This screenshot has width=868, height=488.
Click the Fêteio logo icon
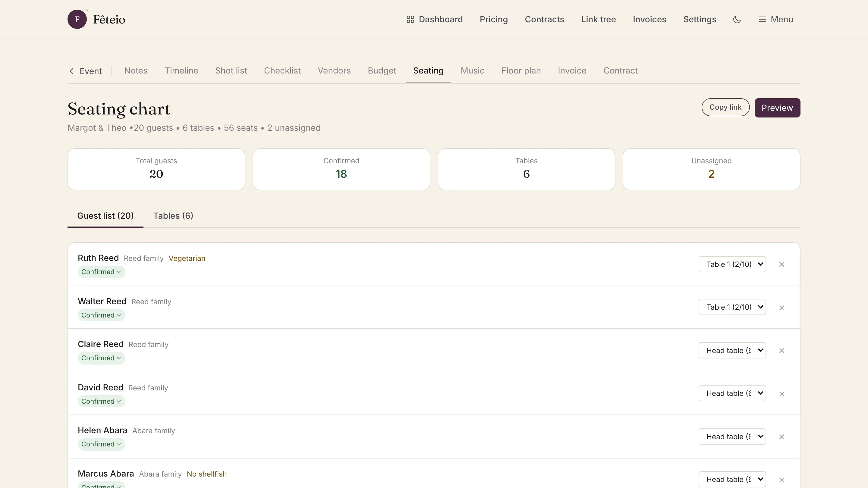pyautogui.click(x=77, y=19)
